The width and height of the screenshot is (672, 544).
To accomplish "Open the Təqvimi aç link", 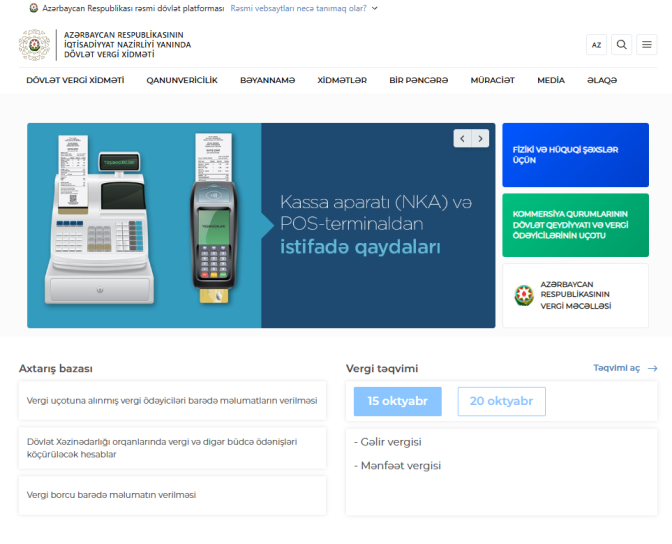I will point(616,368).
